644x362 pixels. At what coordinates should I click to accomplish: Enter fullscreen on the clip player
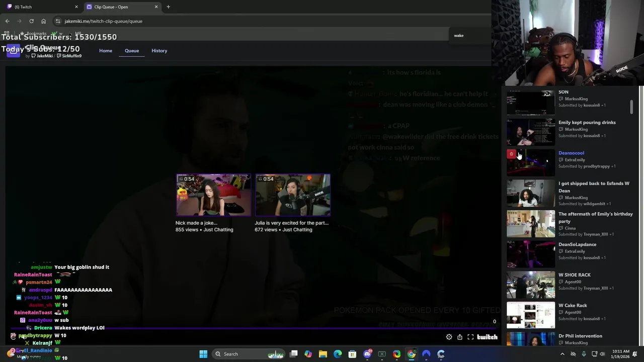[x=470, y=337]
